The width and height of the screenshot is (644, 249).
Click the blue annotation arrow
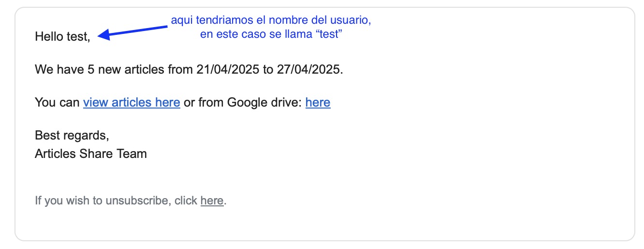(x=132, y=31)
